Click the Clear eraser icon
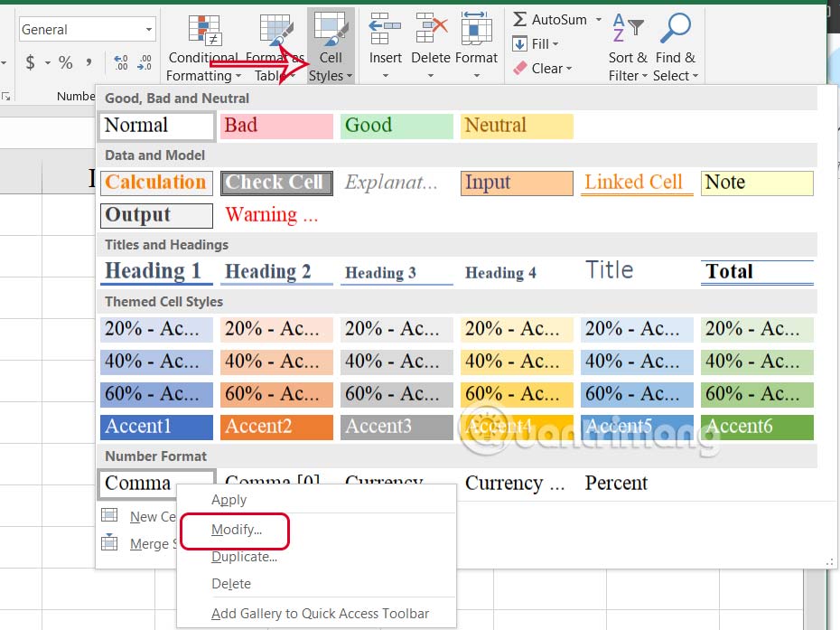Viewport: 840px width, 630px height. click(520, 69)
